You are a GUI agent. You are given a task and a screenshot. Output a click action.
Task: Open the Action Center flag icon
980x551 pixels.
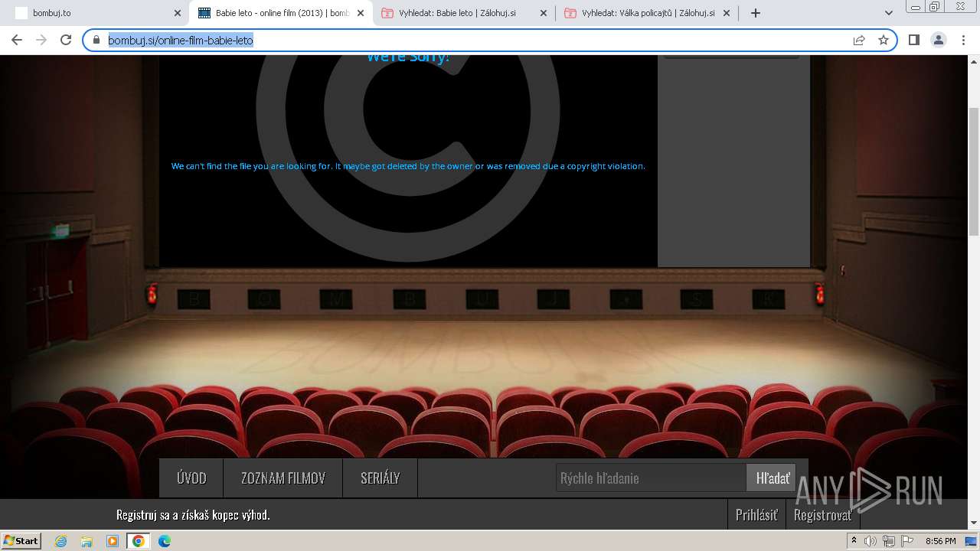(x=906, y=541)
